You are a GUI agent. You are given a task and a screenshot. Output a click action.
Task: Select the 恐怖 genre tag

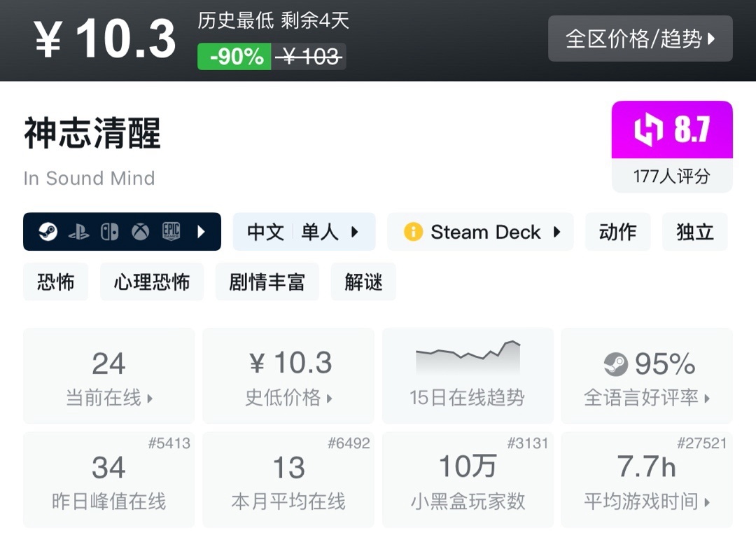point(56,282)
